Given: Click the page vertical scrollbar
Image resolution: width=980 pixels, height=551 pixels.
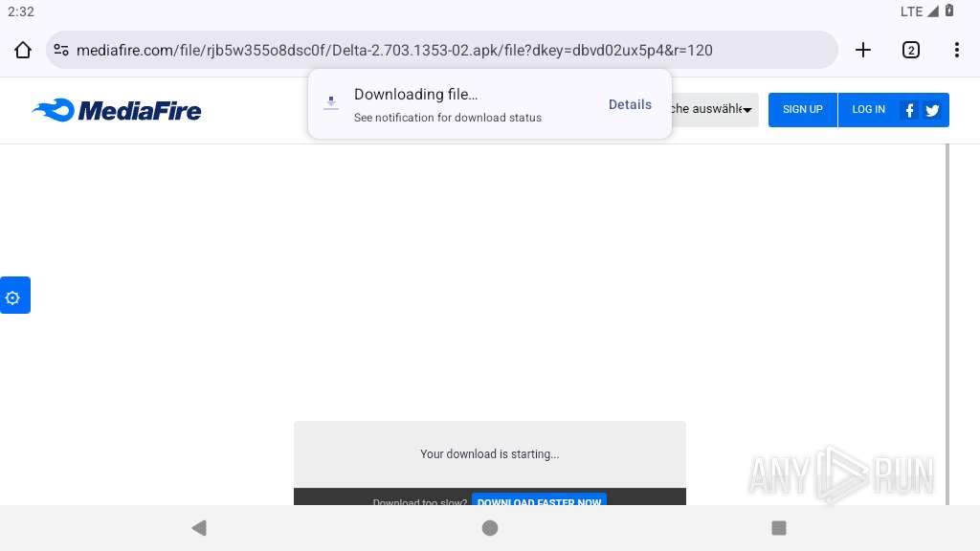Looking at the screenshot, I should click(x=947, y=324).
